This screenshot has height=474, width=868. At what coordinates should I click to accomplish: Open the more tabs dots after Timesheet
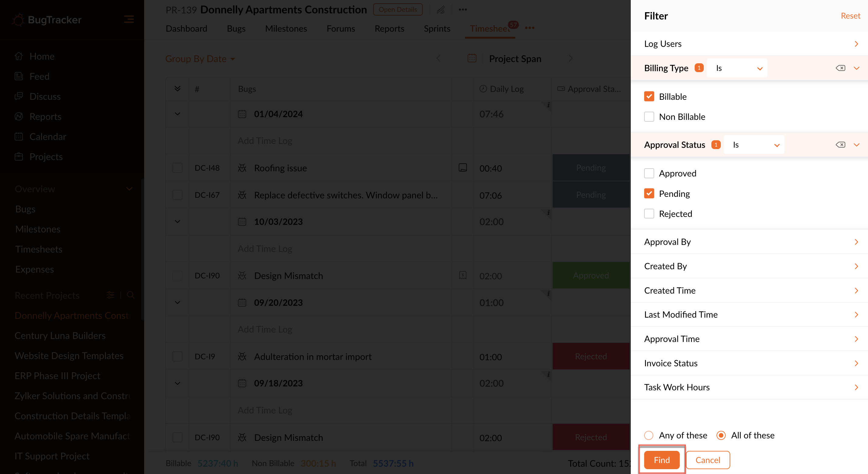[x=530, y=28]
